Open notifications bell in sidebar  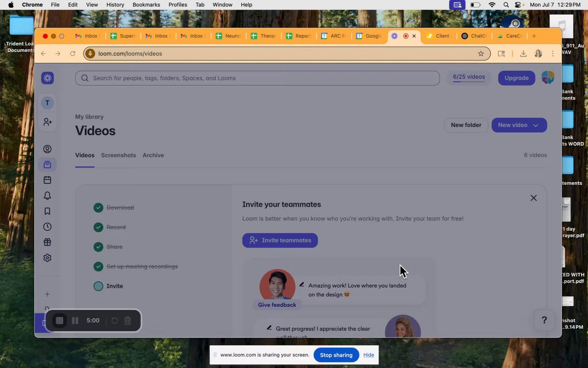(47, 195)
